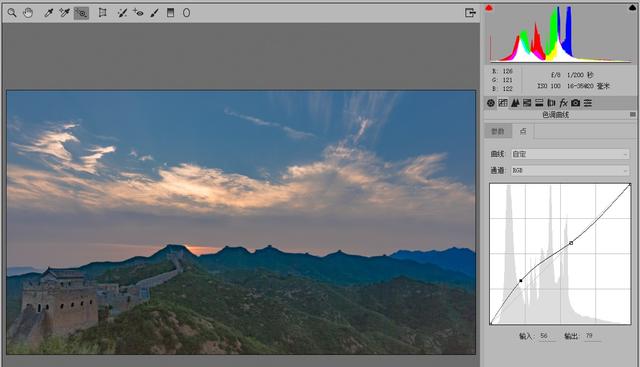The height and width of the screenshot is (367, 640).
Task: Open the Split Toning panel icon
Action: 539,103
